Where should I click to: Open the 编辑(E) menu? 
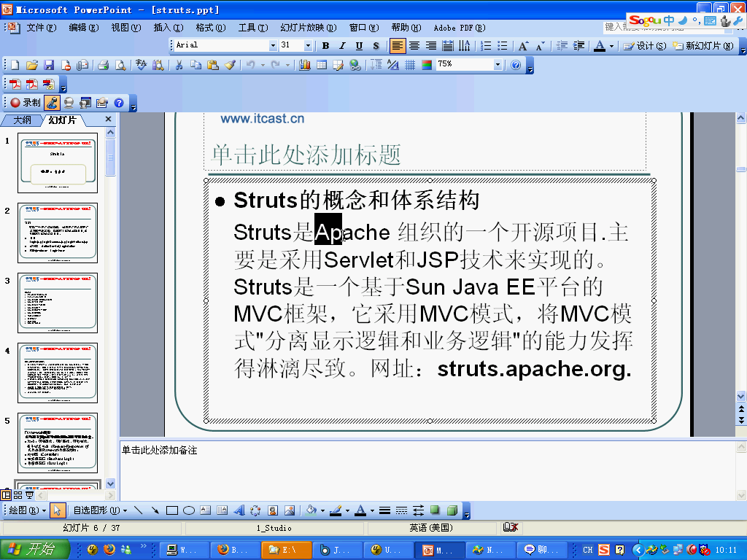(x=84, y=28)
